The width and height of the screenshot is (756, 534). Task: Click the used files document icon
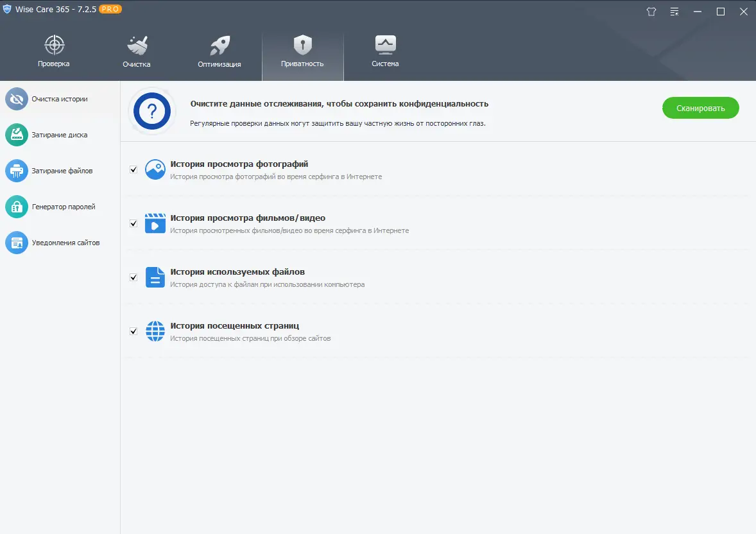155,277
